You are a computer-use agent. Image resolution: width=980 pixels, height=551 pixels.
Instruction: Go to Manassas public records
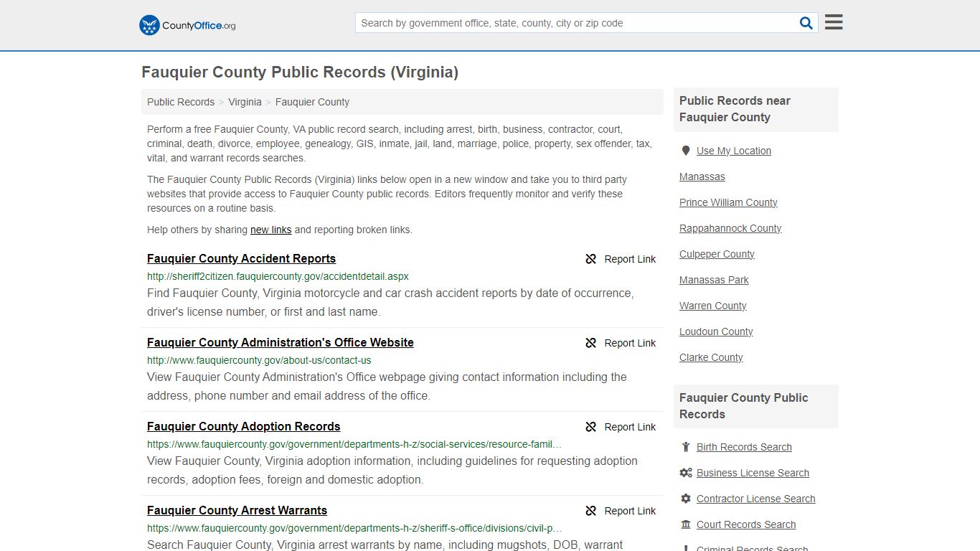coord(702,176)
